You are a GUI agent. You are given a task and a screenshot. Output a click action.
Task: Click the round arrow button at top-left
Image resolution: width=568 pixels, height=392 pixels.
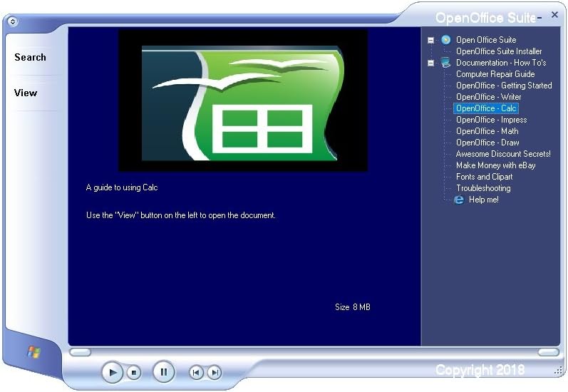coord(12,21)
